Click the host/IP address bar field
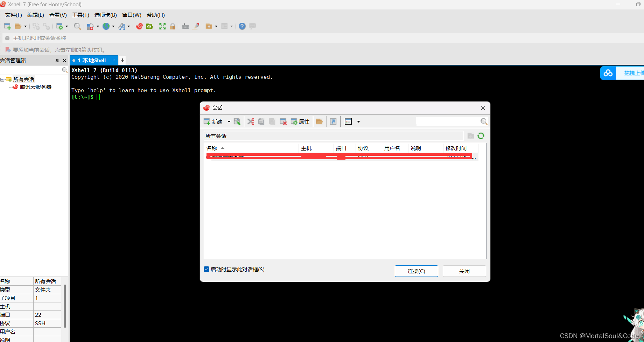Image resolution: width=644 pixels, height=342 pixels. 322,38
